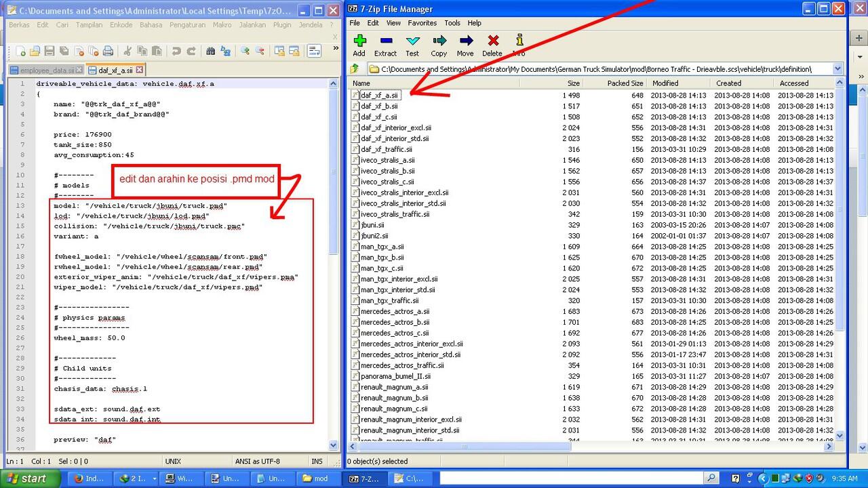The width and height of the screenshot is (868, 488).
Task: Select the jbuni.sii file in list
Action: click(x=372, y=225)
